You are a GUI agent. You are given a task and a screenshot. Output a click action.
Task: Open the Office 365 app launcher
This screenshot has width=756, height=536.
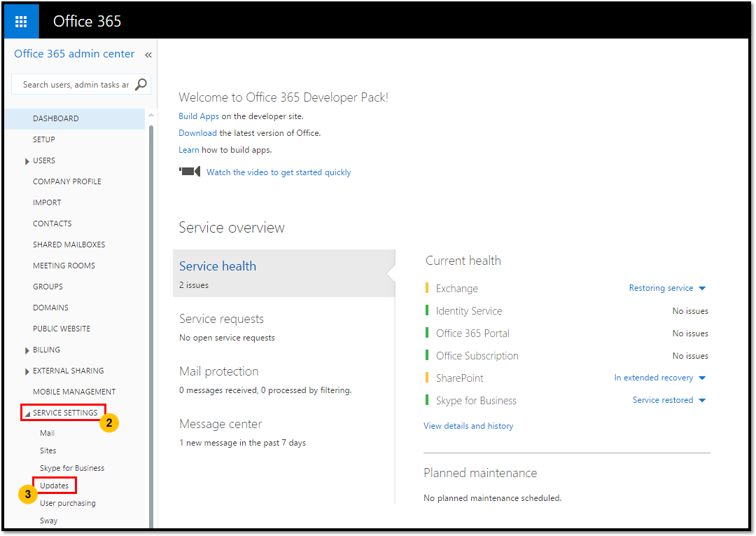point(20,20)
